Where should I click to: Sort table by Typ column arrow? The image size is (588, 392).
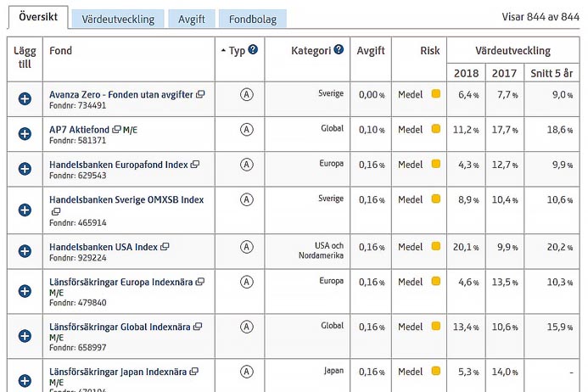coord(223,50)
